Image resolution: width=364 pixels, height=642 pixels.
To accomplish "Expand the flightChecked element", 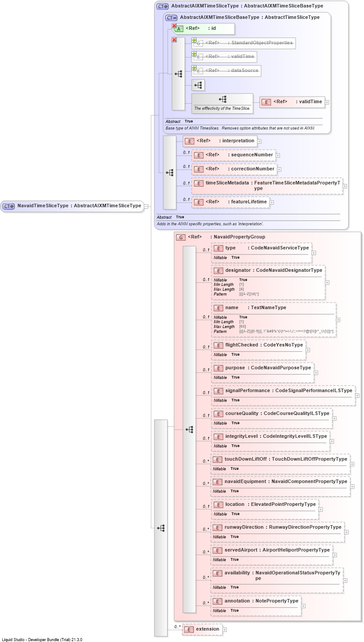I will coord(308,350).
